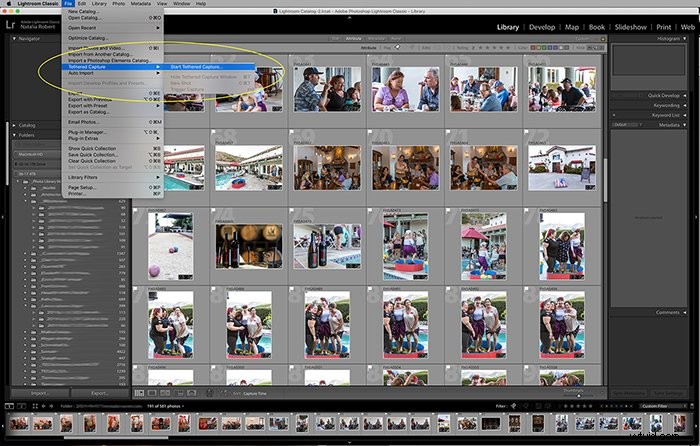The image size is (700, 446).
Task: Click lock icon on Library Filter bar
Action: point(603,39)
